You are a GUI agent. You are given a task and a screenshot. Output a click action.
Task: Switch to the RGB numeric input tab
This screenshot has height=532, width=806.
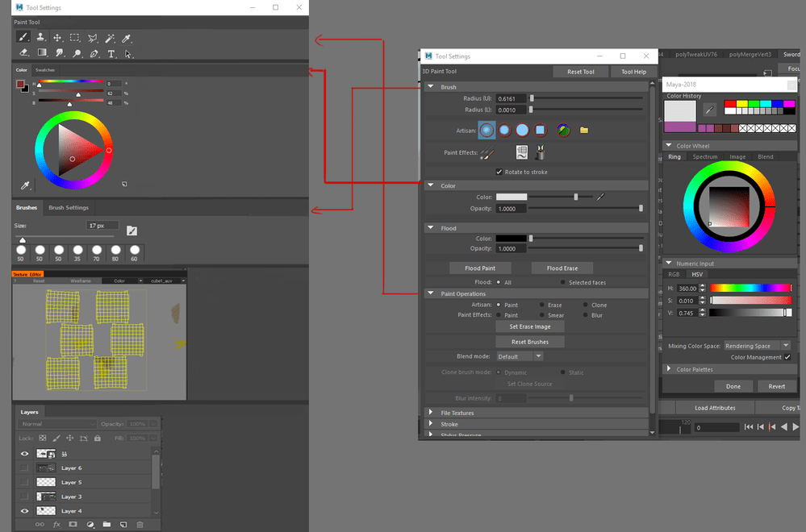674,274
